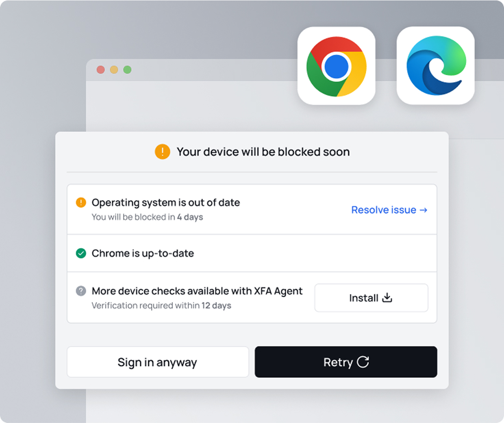The height and width of the screenshot is (423, 504).
Task: Click the green window zoom dot
Action: 127,70
